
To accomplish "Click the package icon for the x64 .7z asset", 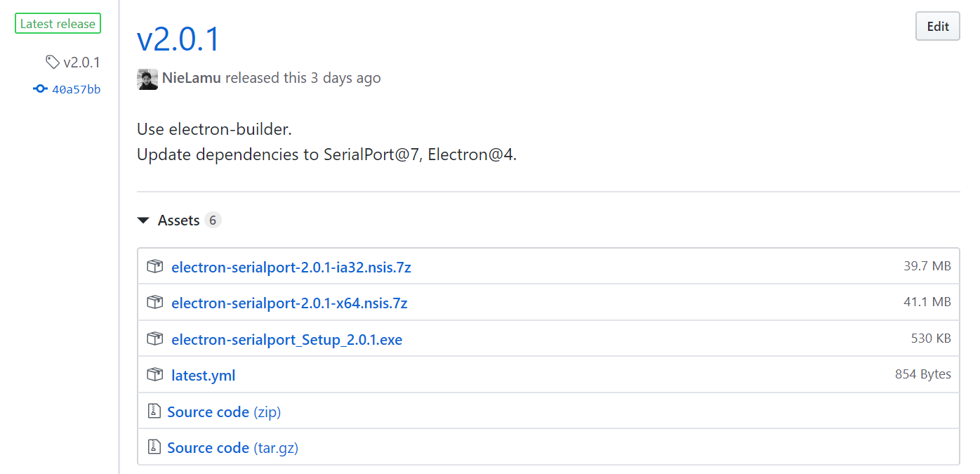I will (154, 302).
